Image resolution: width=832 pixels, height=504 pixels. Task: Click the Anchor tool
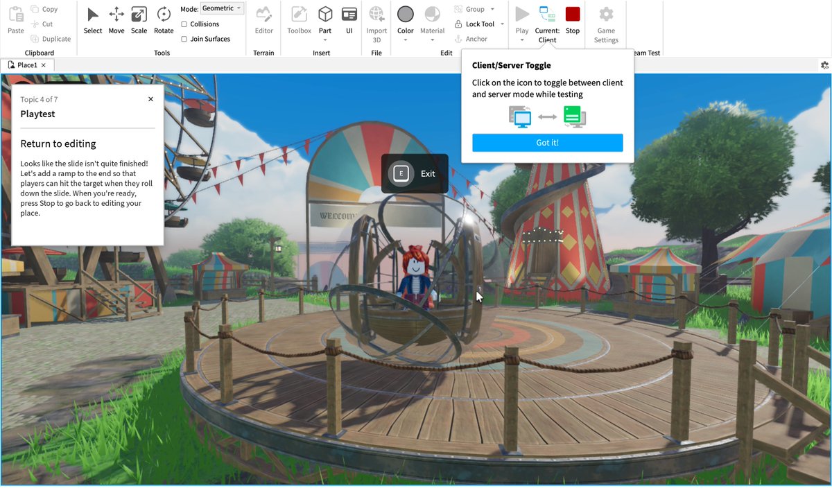coord(471,39)
